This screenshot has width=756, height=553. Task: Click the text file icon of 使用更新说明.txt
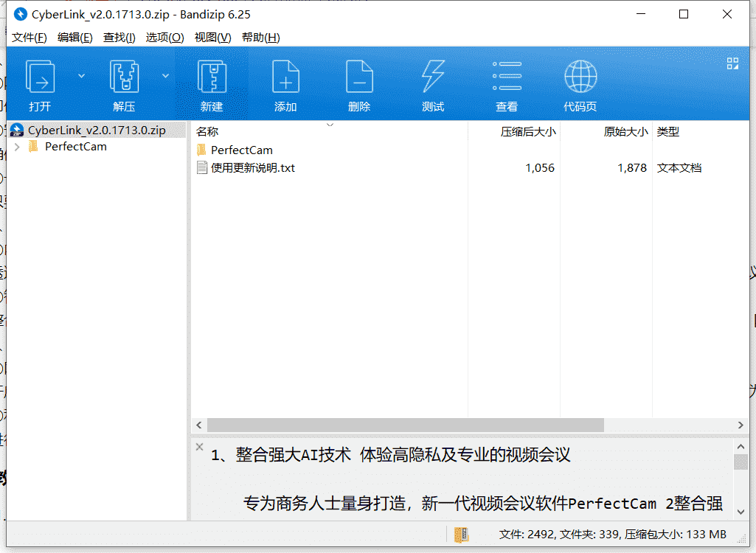tap(202, 168)
